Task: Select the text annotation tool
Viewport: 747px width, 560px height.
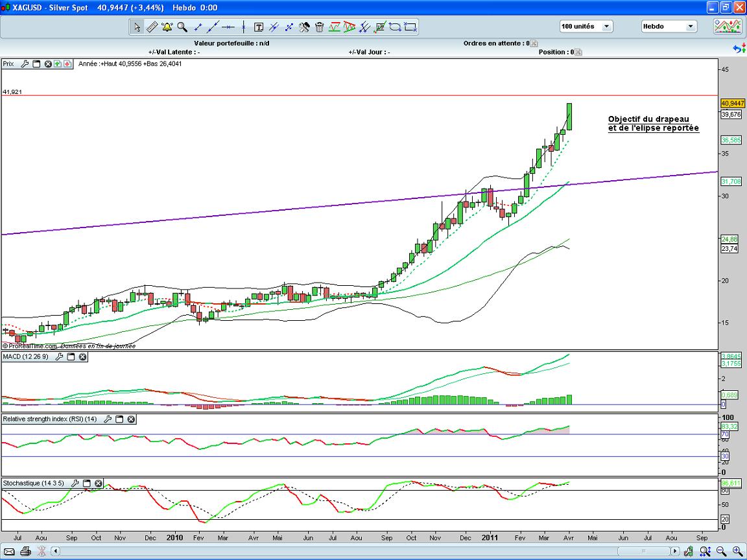Action: (259, 27)
